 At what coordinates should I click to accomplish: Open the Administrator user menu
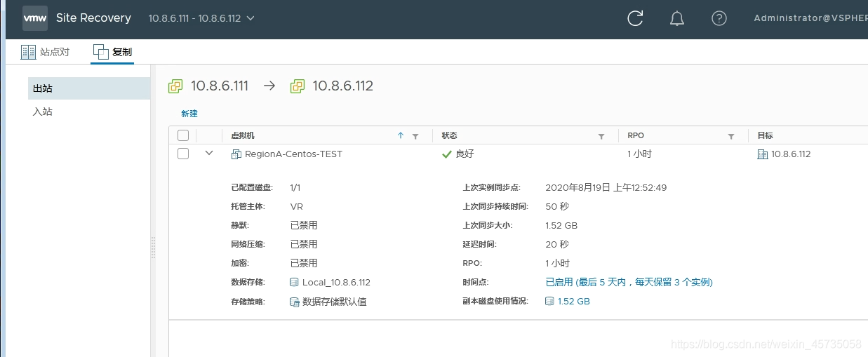[810, 18]
